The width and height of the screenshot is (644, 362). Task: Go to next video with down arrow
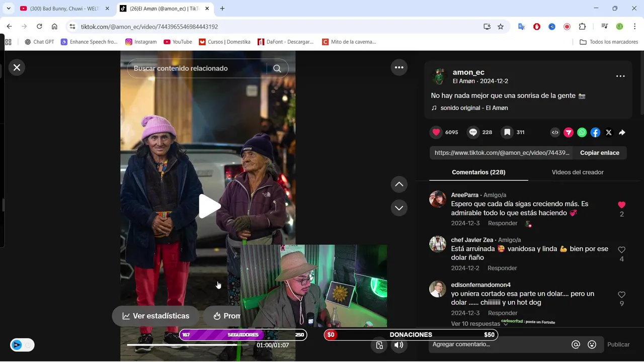click(x=399, y=208)
